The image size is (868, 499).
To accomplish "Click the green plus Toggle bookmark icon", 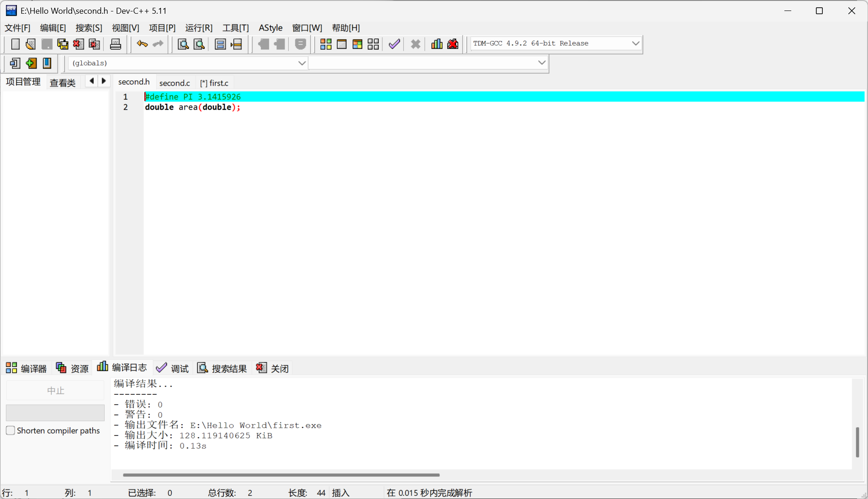I will [31, 63].
